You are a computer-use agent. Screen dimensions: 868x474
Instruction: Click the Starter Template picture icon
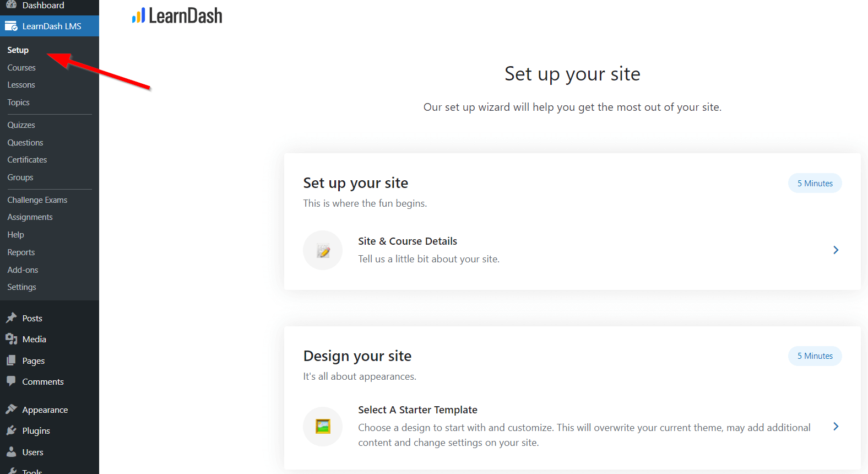point(323,427)
